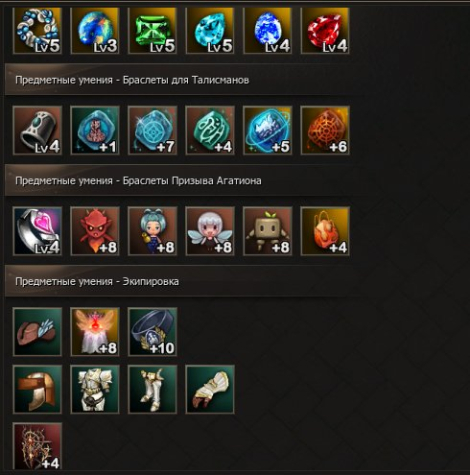Click the silver talisman bracelet Lv4
Image resolution: width=470 pixels, height=475 pixels.
coord(37,131)
